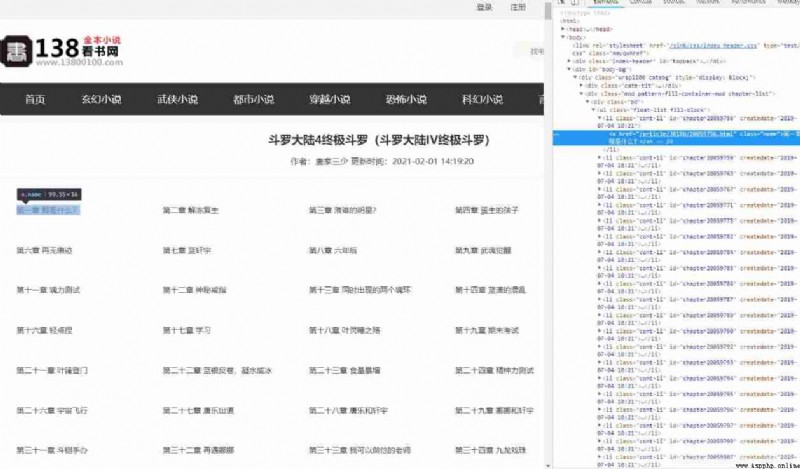The width and height of the screenshot is (800, 469).
Task: Collapse the body node in DevTools
Action: point(563,37)
